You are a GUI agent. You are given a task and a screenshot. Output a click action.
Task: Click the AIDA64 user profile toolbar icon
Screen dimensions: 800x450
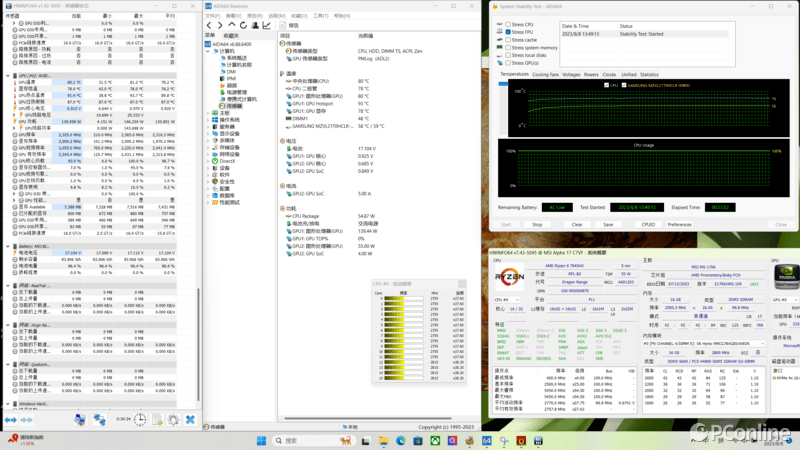(x=255, y=25)
